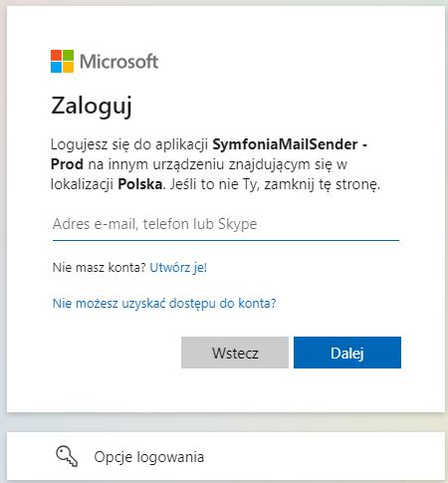Image resolution: width=448 pixels, height=483 pixels.
Task: Click the Microsoft wordmark text
Action: click(119, 62)
